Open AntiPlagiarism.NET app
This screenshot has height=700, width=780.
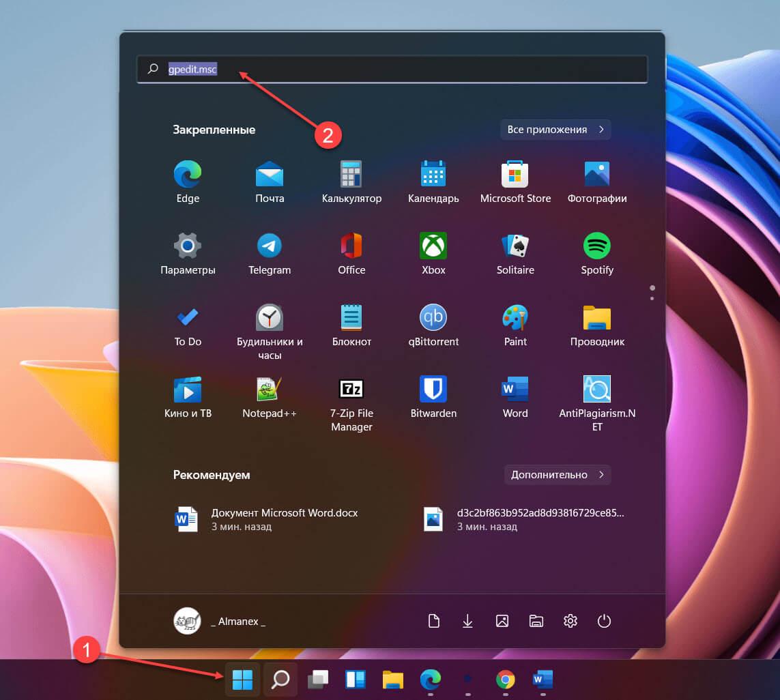pyautogui.click(x=597, y=403)
